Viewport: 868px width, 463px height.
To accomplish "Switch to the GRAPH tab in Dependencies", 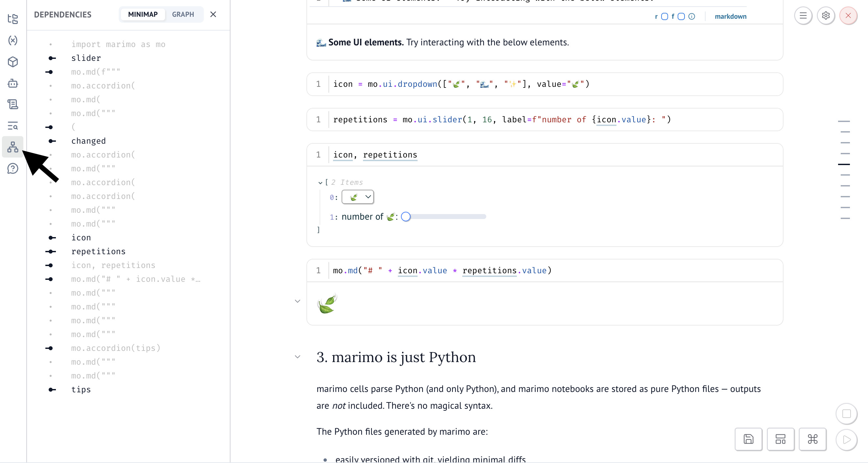I will 183,14.
